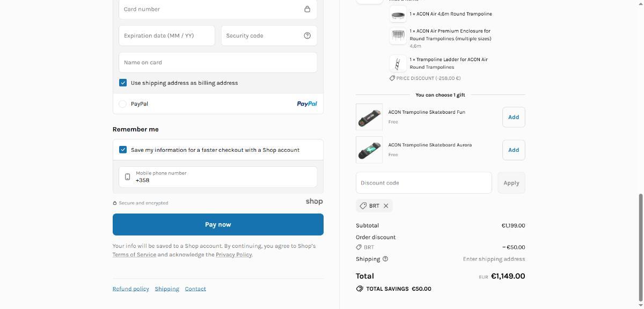Screen dimensions: 644x309
Task: Click the page vertical scrollbar
Action: point(640,247)
